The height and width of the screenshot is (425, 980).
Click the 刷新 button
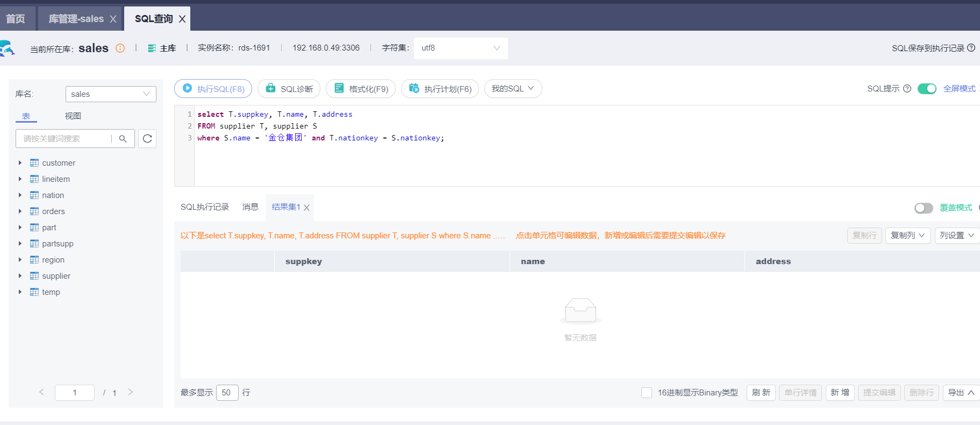click(x=761, y=393)
